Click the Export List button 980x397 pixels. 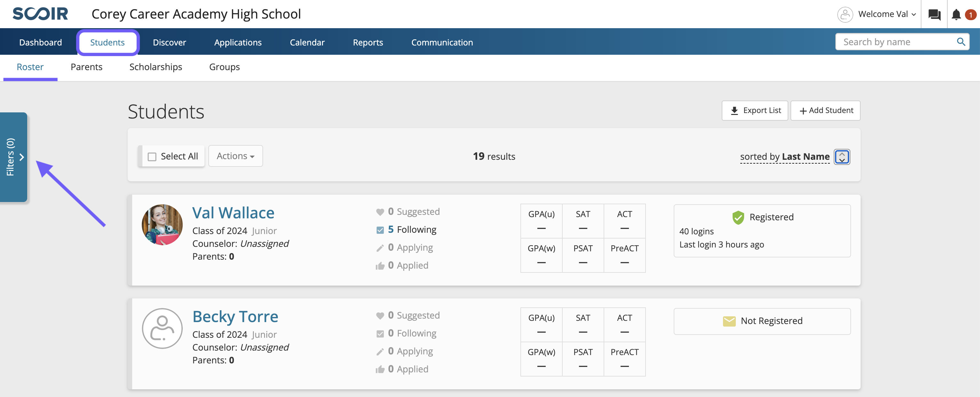click(x=755, y=110)
